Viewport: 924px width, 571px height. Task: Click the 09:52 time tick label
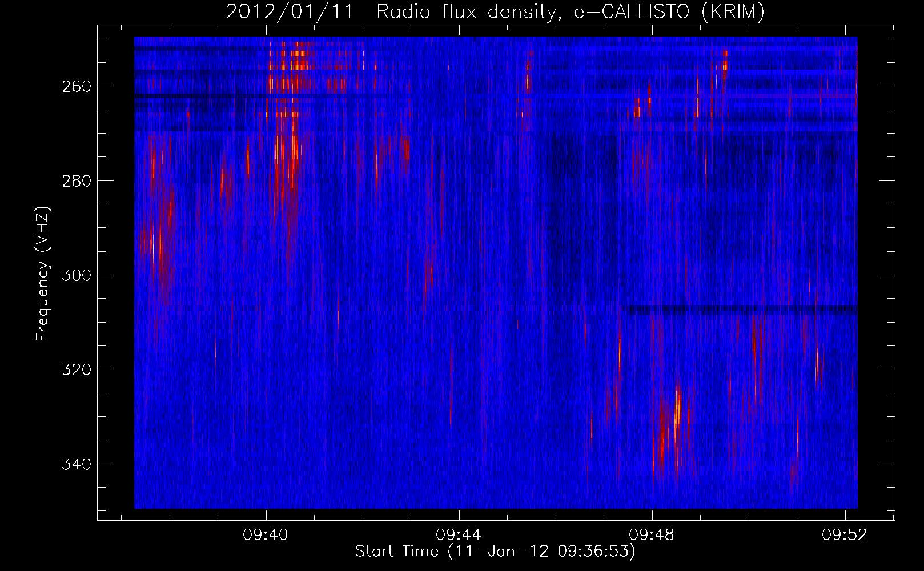[x=845, y=535]
